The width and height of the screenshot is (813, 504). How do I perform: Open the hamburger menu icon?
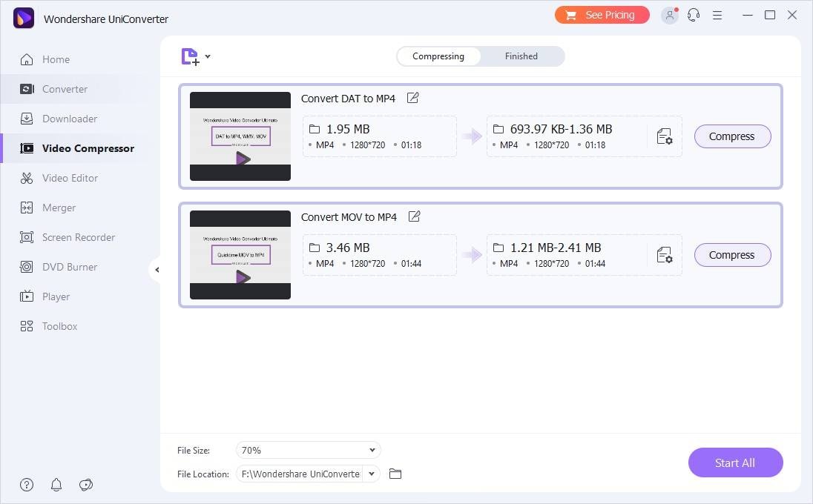click(717, 16)
